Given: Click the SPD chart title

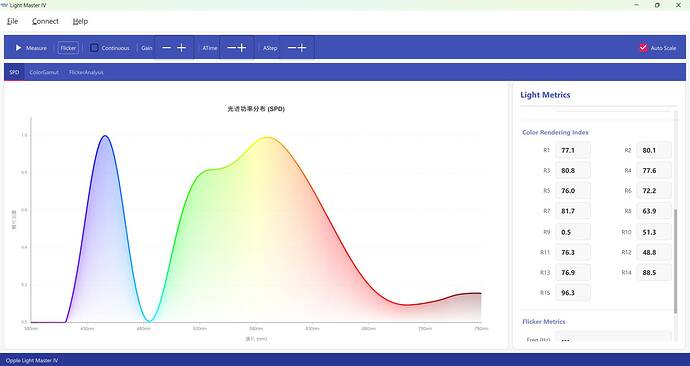Looking at the screenshot, I should pyautogui.click(x=256, y=109).
